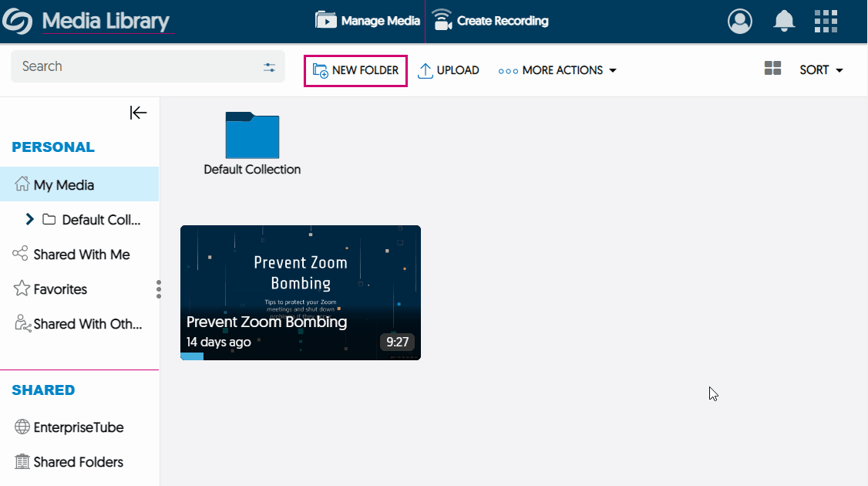The image size is (868, 486).
Task: Open the Default Collection folder icon
Action: [252, 136]
